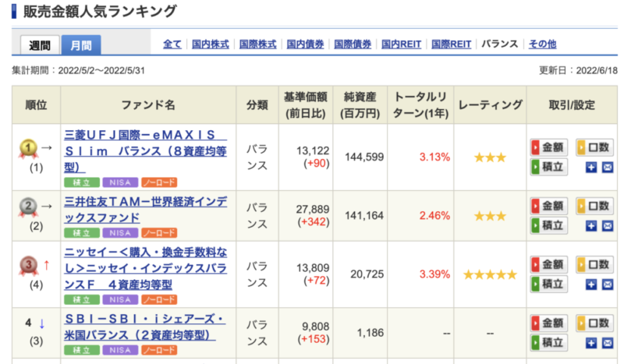Click bronze rank 3 medal icon
The width and height of the screenshot is (624, 364).
[28, 266]
